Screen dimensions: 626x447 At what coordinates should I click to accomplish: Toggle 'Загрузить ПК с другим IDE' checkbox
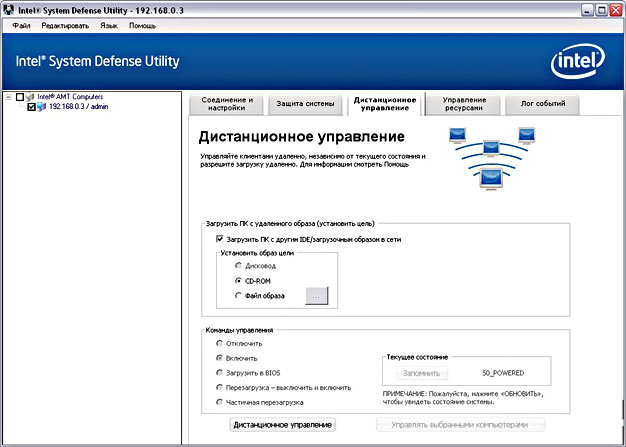(x=220, y=239)
